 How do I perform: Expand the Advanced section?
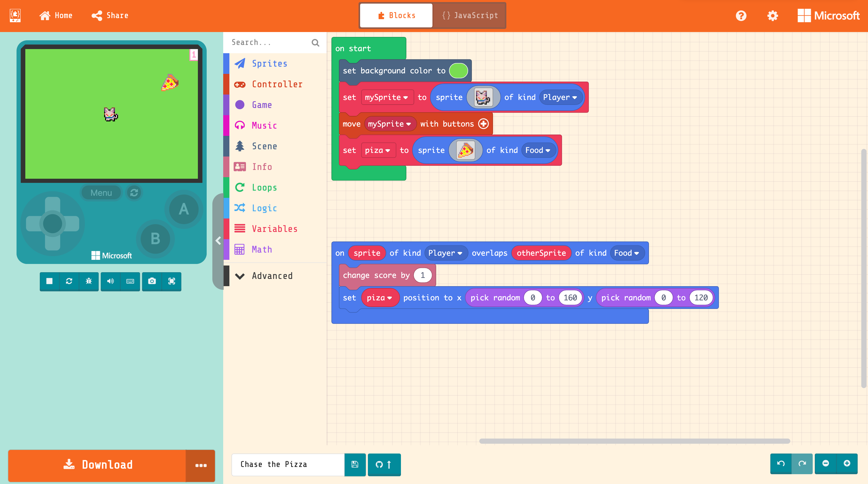pos(272,275)
